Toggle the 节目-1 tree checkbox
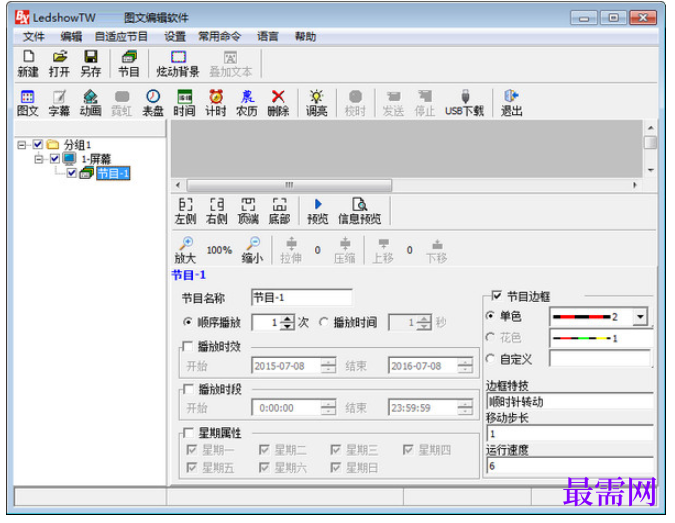The width and height of the screenshot is (675, 523). tap(72, 173)
